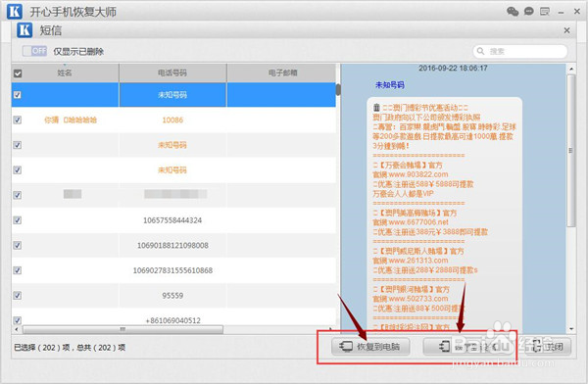
Task: Uncheck the highlighted 未知号码 row checkbox
Action: pyautogui.click(x=18, y=95)
